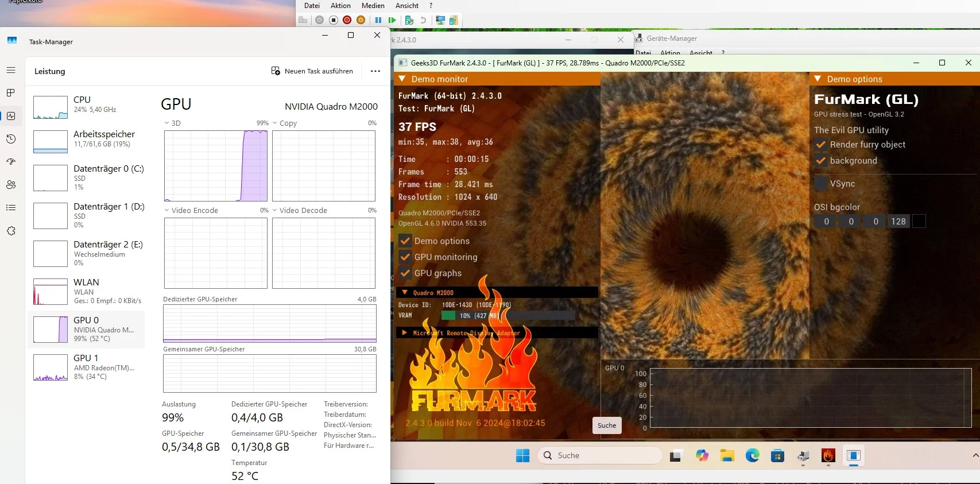Open Aktion menu in Geräte-Manager window
The image size is (980, 484).
(x=670, y=53)
